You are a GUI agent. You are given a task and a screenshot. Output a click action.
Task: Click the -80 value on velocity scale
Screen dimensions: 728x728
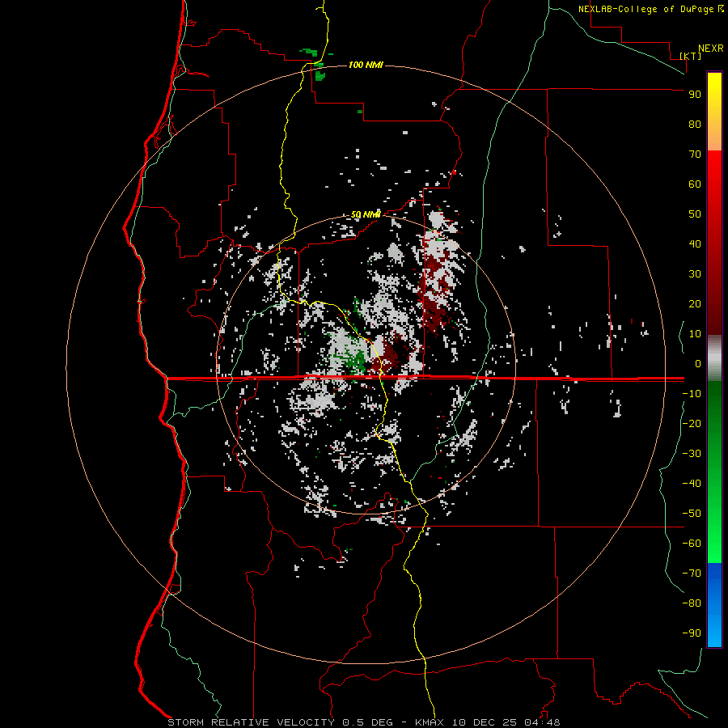point(692,603)
